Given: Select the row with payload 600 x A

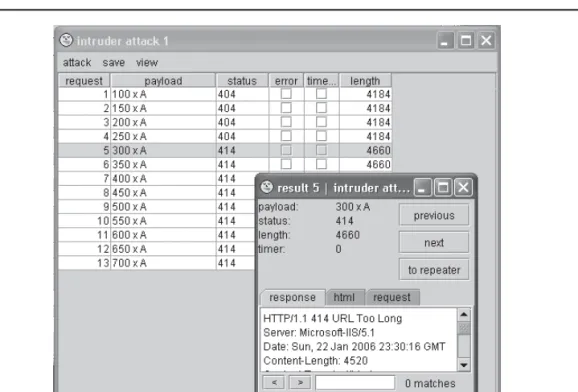Looking at the screenshot, I should pyautogui.click(x=157, y=235).
